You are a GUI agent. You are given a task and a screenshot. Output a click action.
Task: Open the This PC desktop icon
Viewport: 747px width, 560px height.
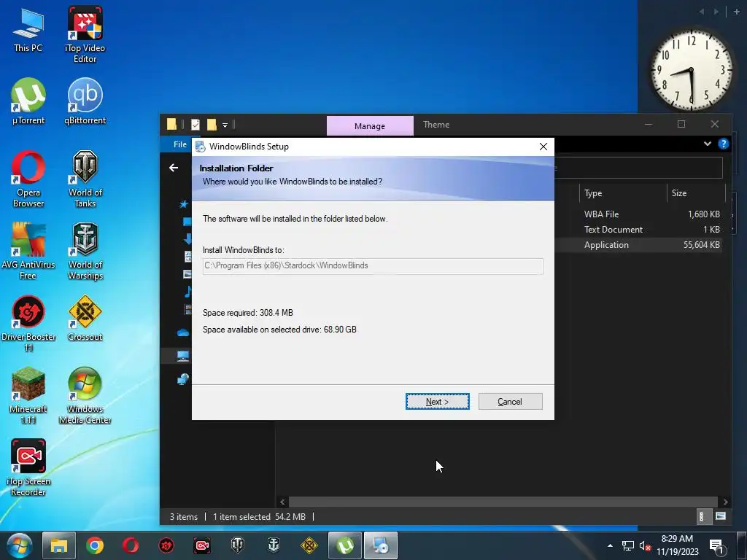point(28,31)
